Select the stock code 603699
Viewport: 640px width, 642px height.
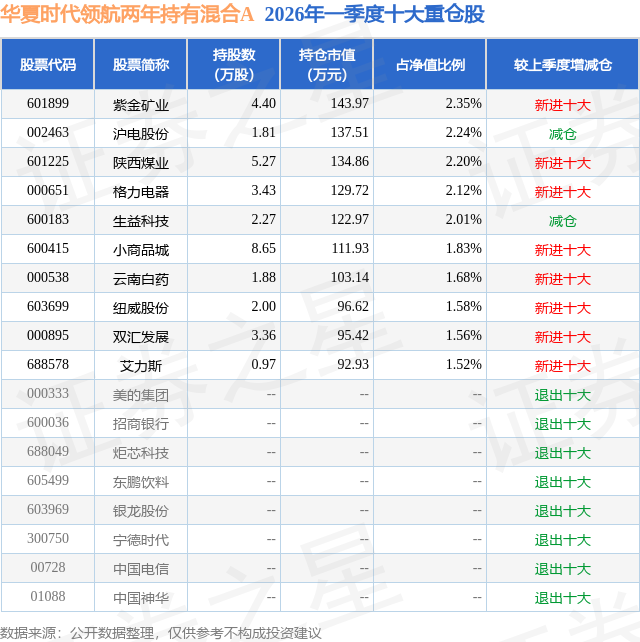[x=48, y=307]
